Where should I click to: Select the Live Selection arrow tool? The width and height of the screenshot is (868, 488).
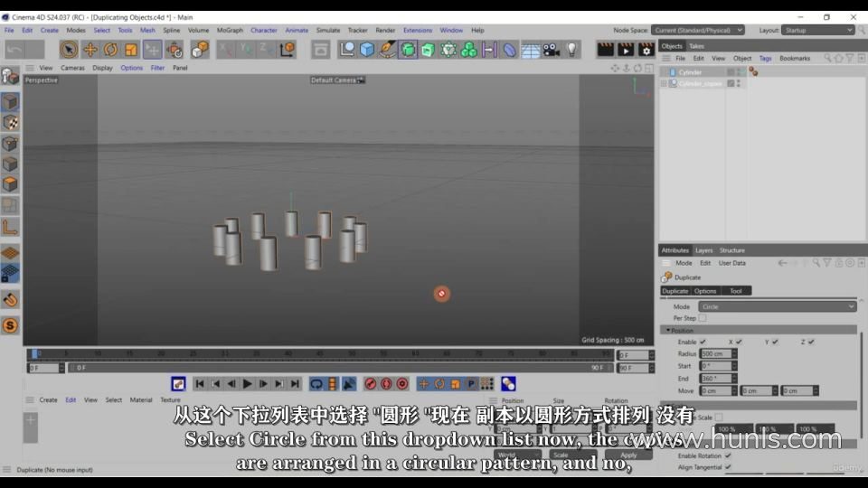pyautogui.click(x=69, y=50)
